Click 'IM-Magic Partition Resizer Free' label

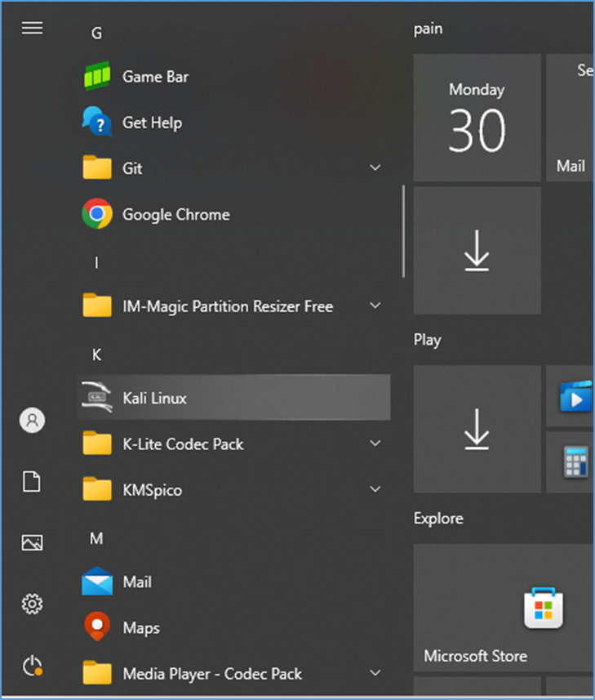[228, 306]
